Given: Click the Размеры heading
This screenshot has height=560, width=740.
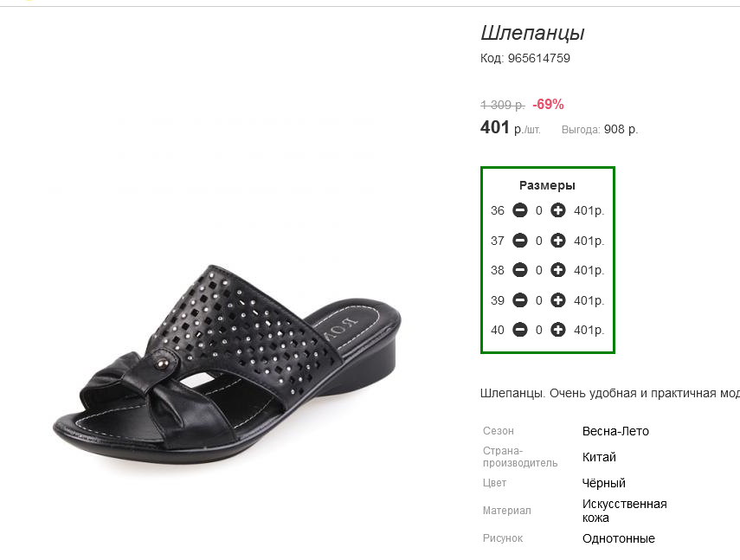Looking at the screenshot, I should [548, 185].
